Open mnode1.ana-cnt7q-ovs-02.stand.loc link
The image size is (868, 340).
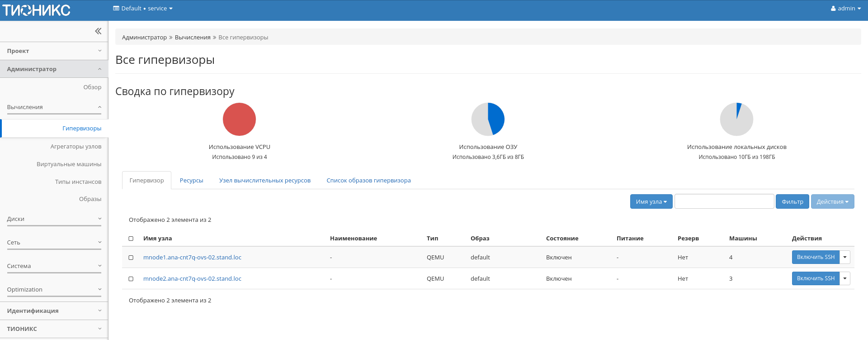tap(192, 258)
